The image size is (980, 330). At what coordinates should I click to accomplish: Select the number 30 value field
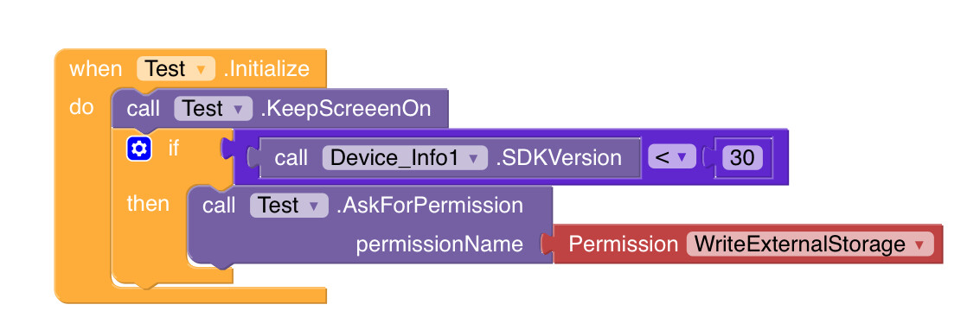tap(742, 158)
